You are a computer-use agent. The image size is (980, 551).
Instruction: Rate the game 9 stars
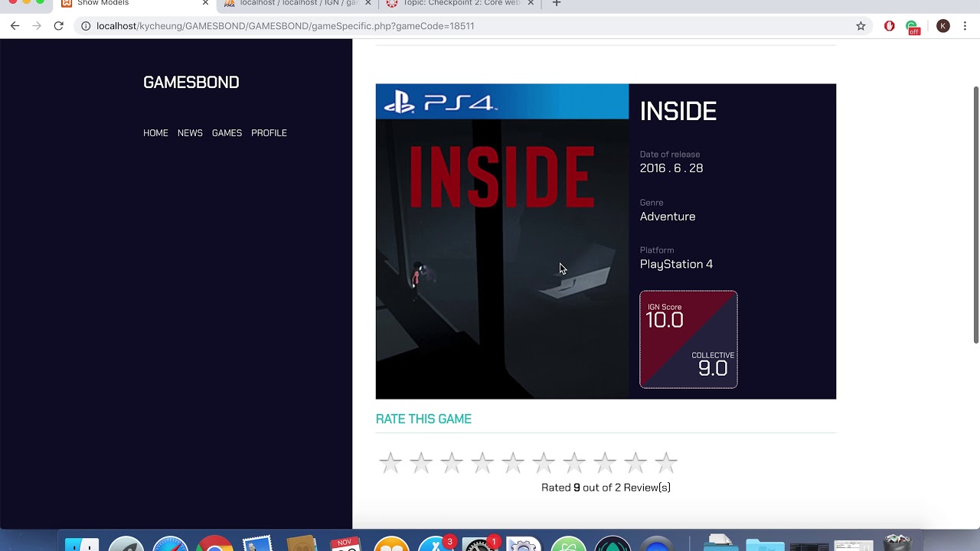(x=635, y=462)
